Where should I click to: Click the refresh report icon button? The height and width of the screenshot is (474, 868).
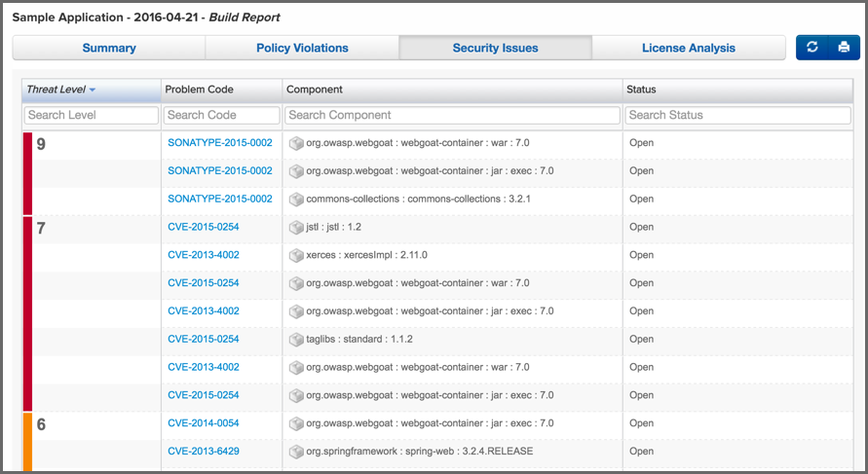click(812, 48)
